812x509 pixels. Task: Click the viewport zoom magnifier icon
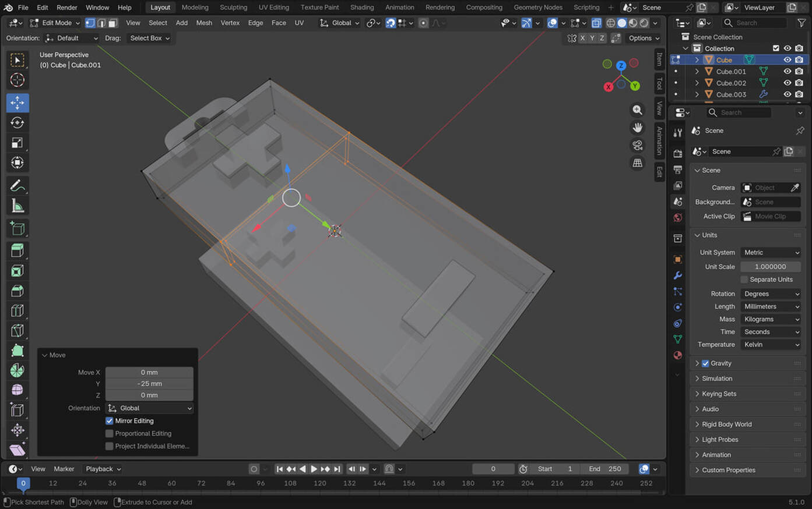pos(637,110)
